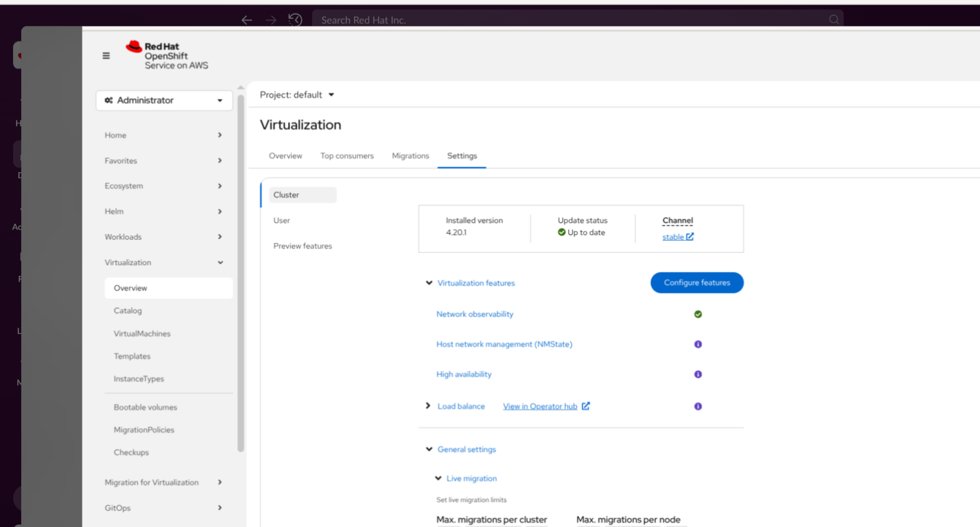Viewport: 980px width, 527px height.
Task: Click the Configure features button
Action: [x=697, y=282]
